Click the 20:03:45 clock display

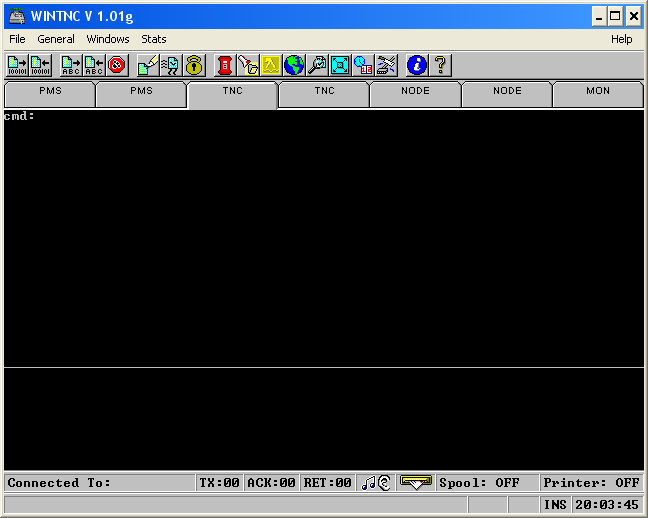607,505
